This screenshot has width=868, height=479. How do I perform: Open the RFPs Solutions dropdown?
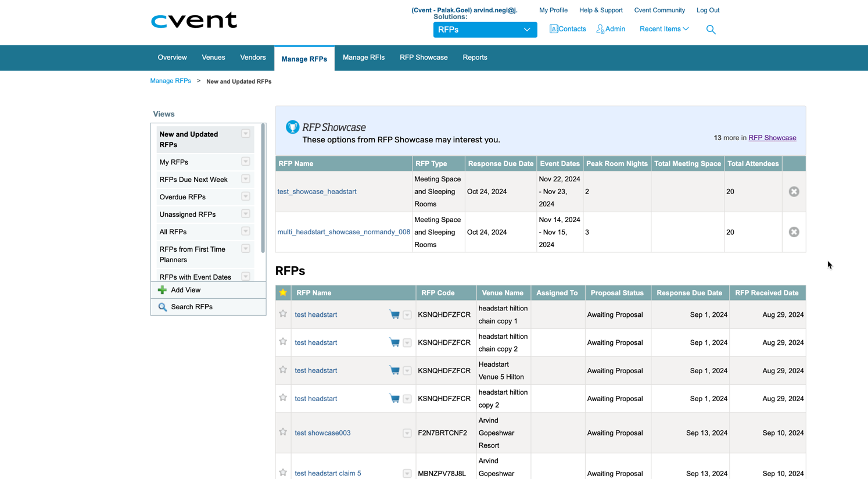tap(485, 30)
